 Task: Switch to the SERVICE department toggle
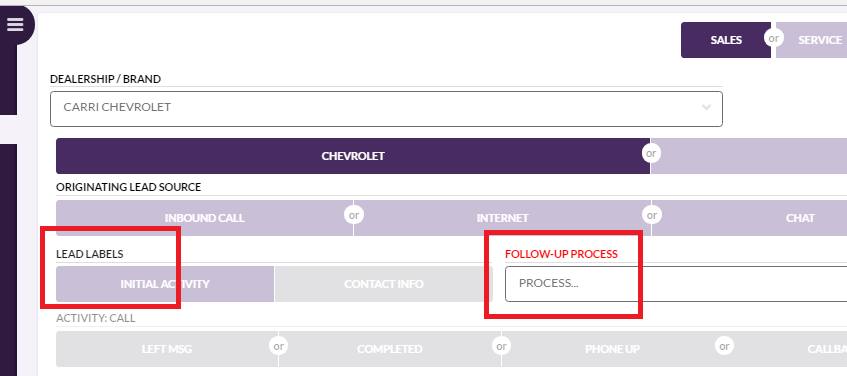pos(811,40)
